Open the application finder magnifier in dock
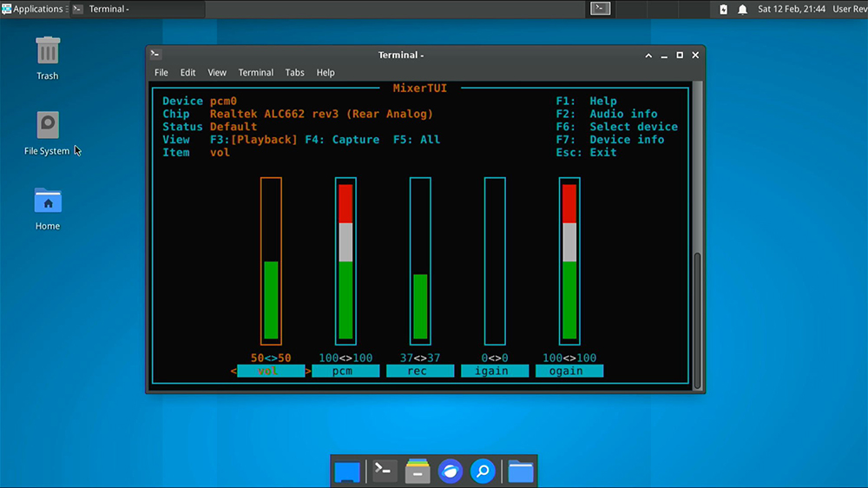Image resolution: width=868 pixels, height=488 pixels. point(483,472)
